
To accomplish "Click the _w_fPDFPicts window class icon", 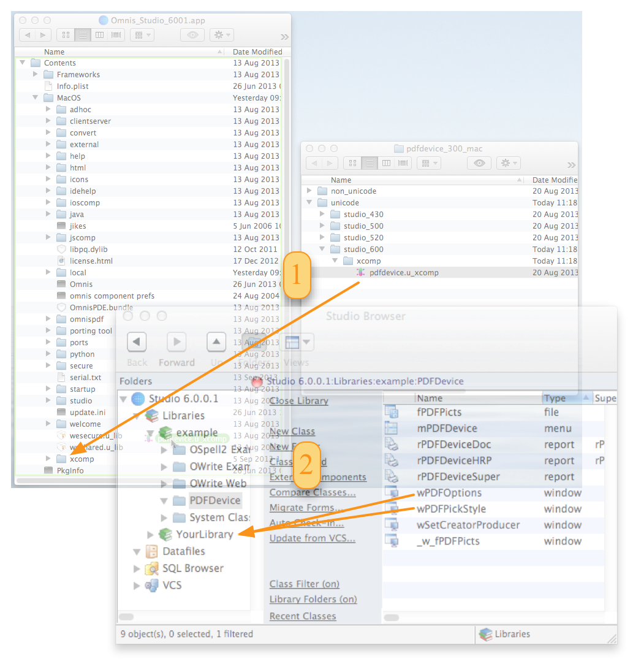I will pos(392,541).
